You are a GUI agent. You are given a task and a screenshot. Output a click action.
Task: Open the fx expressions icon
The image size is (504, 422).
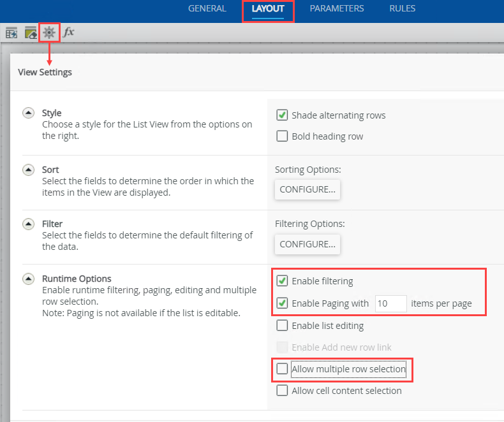click(x=68, y=33)
